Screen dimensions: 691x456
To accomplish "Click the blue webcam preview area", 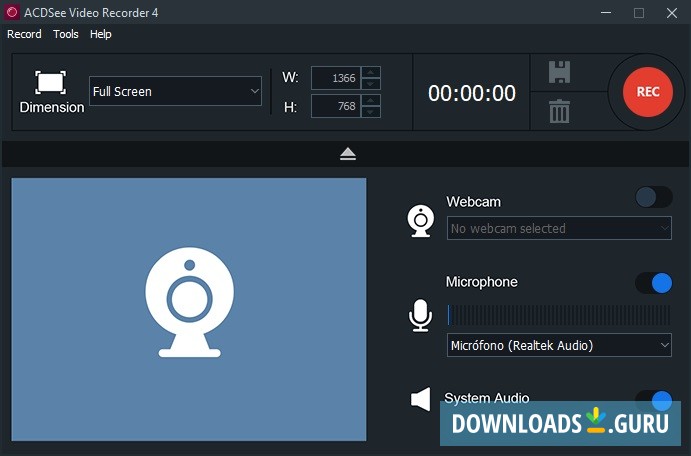I will pos(189,309).
